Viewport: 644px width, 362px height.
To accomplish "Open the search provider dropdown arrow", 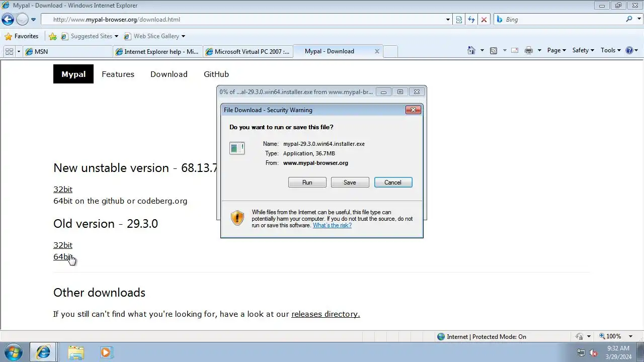I will (x=638, y=20).
